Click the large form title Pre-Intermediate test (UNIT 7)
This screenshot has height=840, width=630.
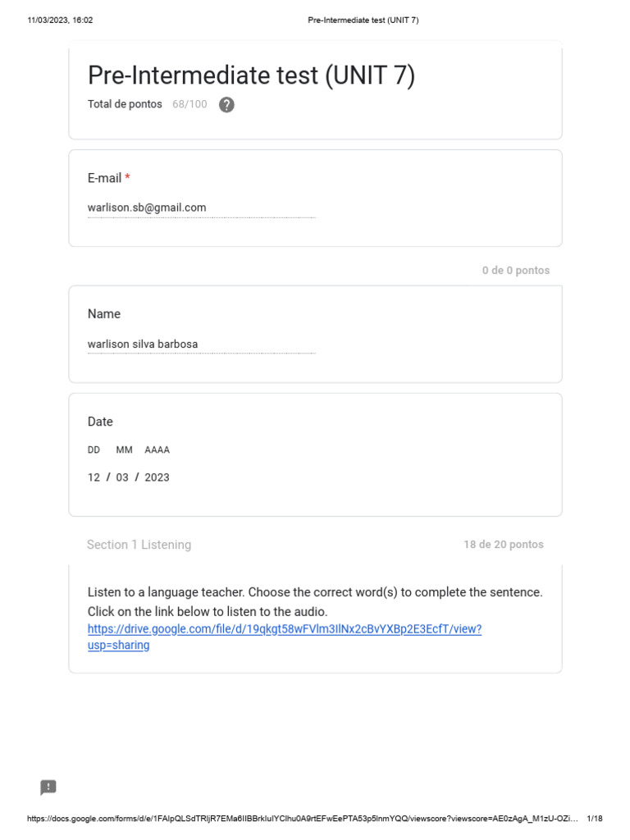(251, 75)
